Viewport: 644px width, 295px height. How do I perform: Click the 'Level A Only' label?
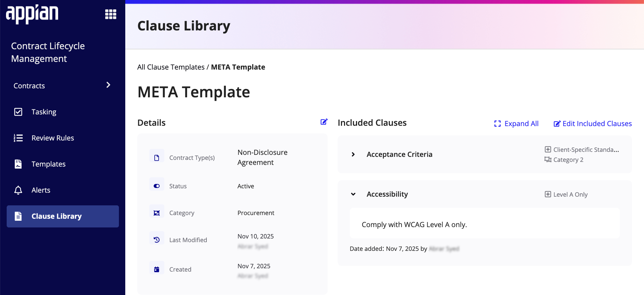click(x=571, y=194)
